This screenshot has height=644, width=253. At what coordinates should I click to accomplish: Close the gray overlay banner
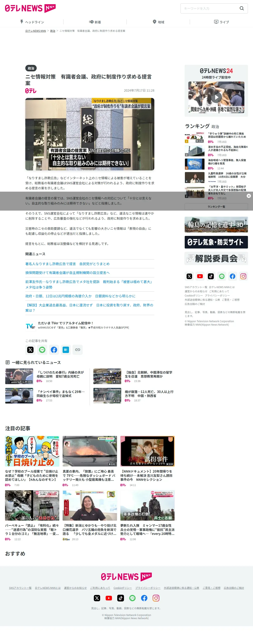(249, 196)
